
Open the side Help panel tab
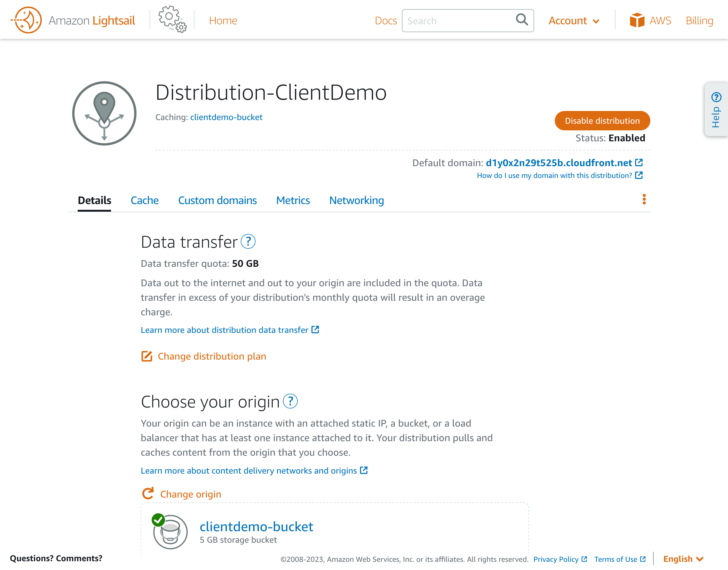coord(716,109)
